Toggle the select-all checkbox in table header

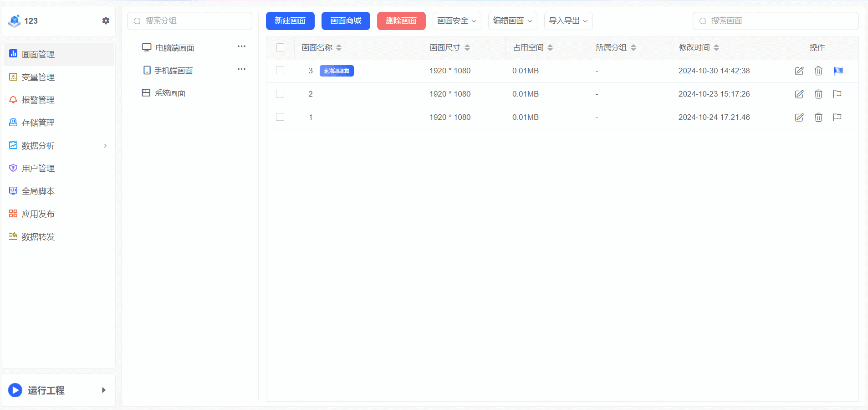click(281, 48)
